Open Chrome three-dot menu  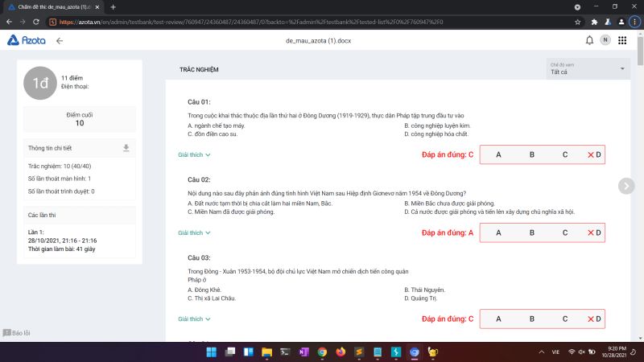pos(634,23)
